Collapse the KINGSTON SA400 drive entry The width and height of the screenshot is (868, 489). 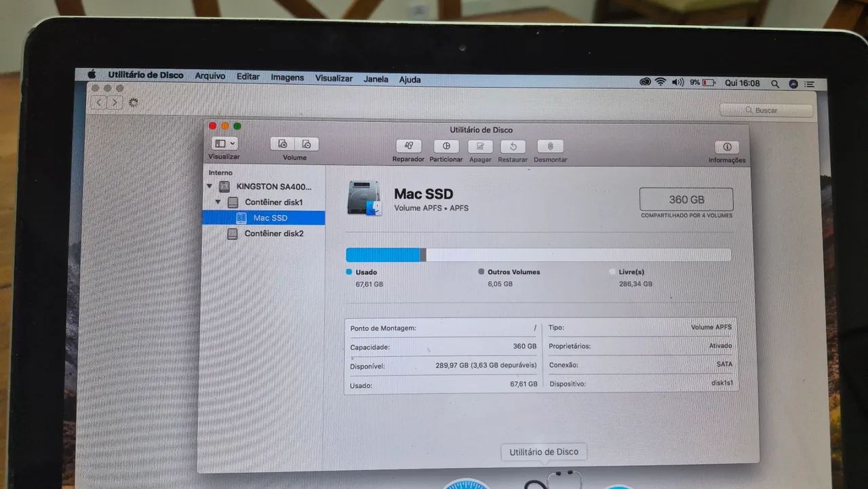(210, 187)
